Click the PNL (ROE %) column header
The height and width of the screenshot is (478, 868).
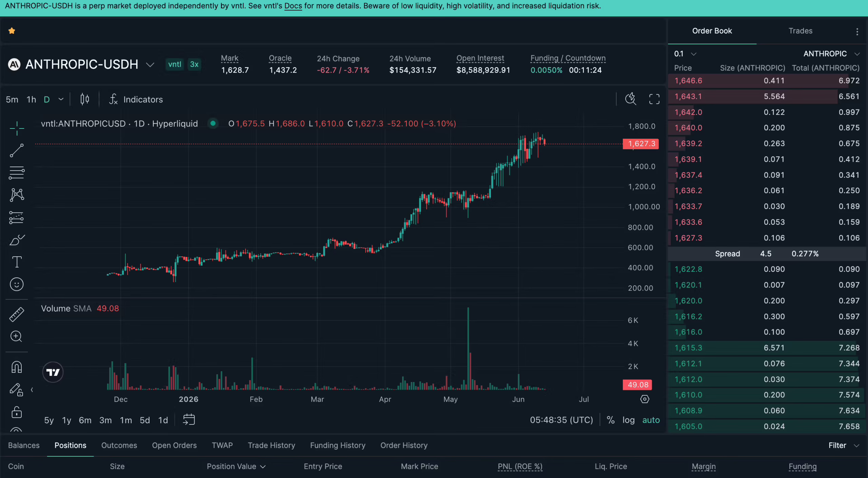[x=520, y=466]
